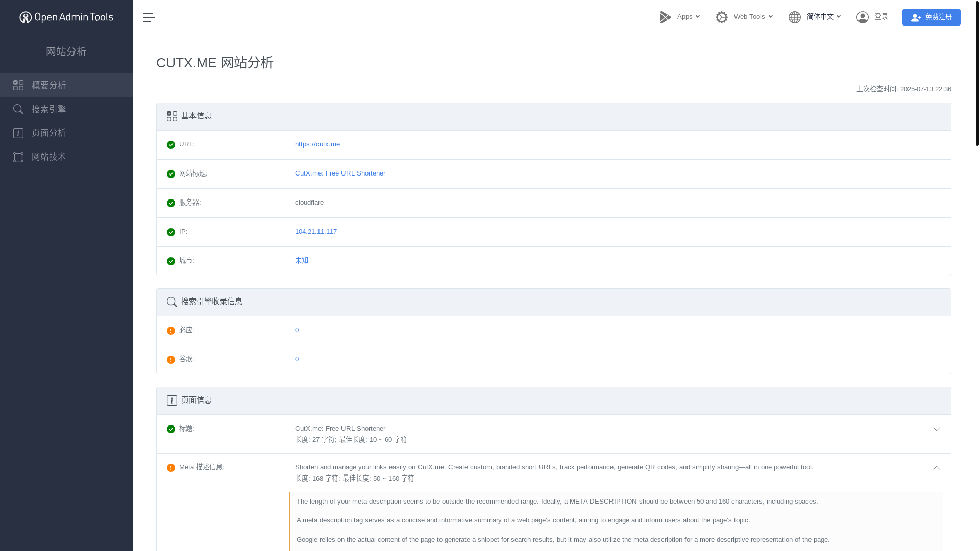Click the cloudflare server value
The width and height of the screenshot is (980, 551).
pos(309,203)
